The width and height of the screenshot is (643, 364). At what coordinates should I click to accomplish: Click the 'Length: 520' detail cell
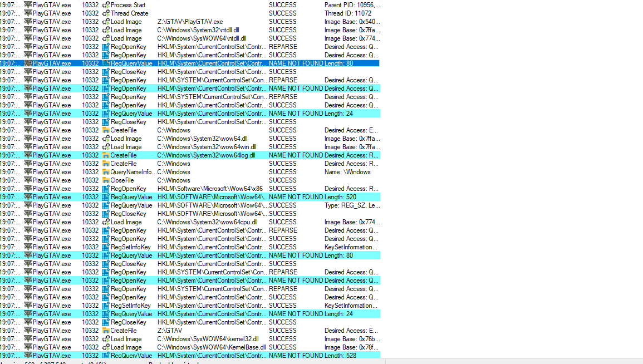point(340,197)
